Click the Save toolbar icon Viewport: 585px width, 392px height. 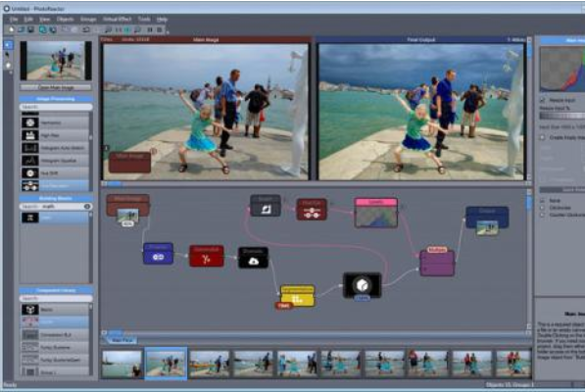(x=30, y=29)
